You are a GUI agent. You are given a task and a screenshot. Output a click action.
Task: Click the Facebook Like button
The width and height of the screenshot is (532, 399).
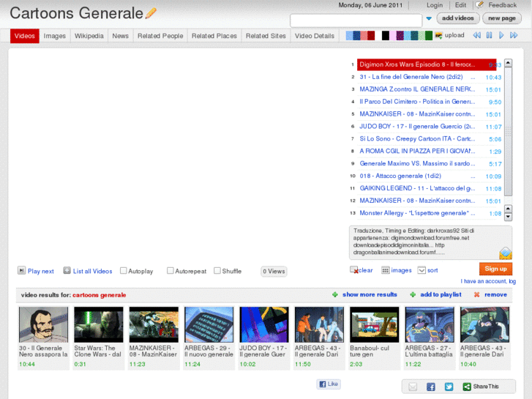[329, 384]
